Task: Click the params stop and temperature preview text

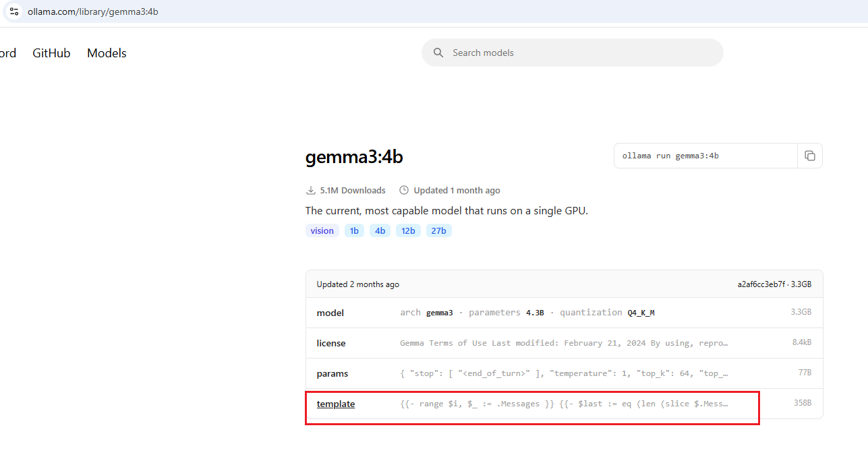Action: 564,373
